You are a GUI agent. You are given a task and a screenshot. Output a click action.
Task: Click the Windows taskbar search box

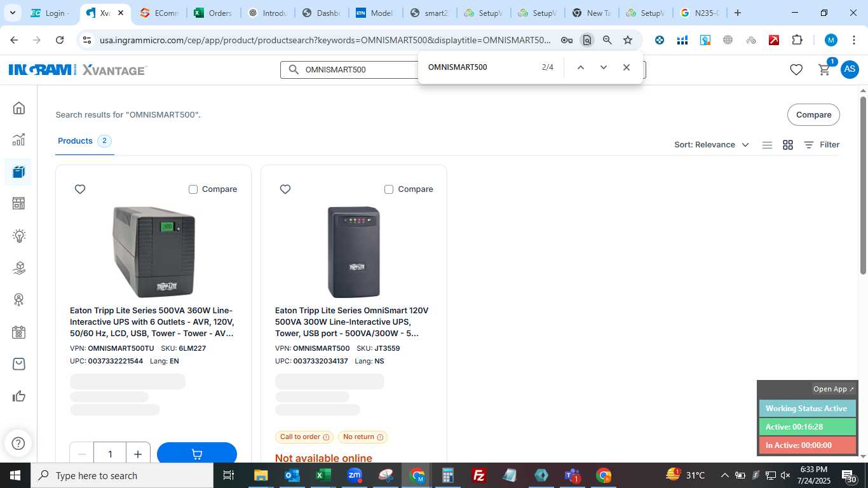click(122, 475)
